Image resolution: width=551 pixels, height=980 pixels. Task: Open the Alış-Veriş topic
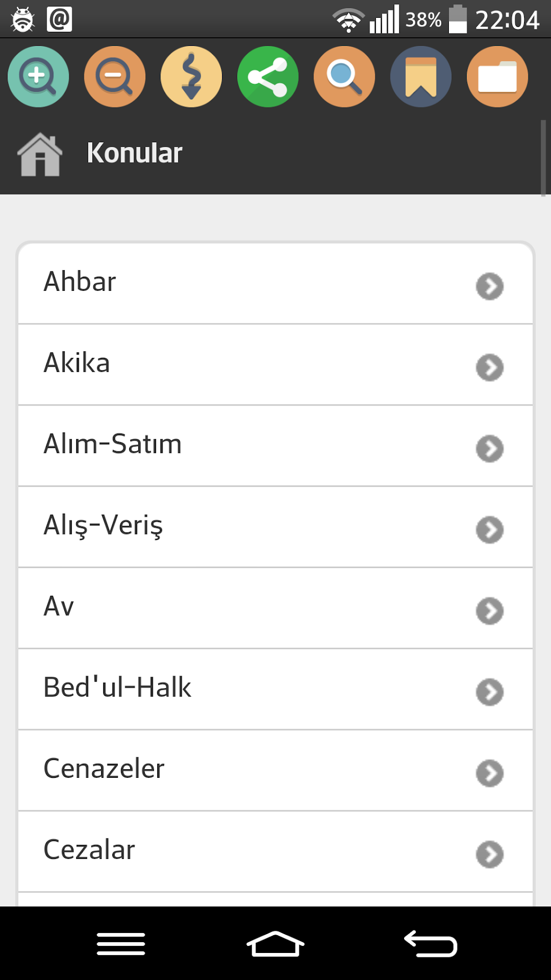tap(103, 525)
